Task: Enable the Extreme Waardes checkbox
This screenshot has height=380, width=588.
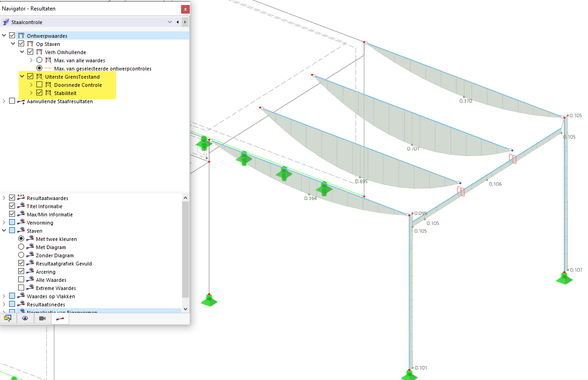Action: click(x=21, y=288)
